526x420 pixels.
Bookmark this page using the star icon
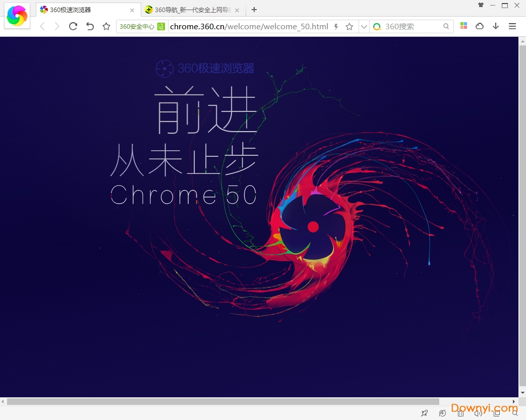349,26
